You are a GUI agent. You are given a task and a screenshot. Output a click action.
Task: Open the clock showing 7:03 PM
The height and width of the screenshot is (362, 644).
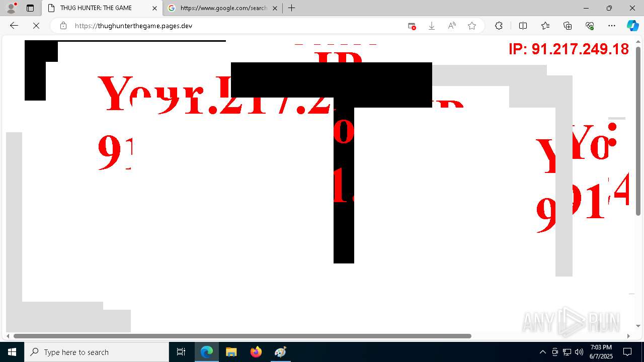click(x=601, y=352)
